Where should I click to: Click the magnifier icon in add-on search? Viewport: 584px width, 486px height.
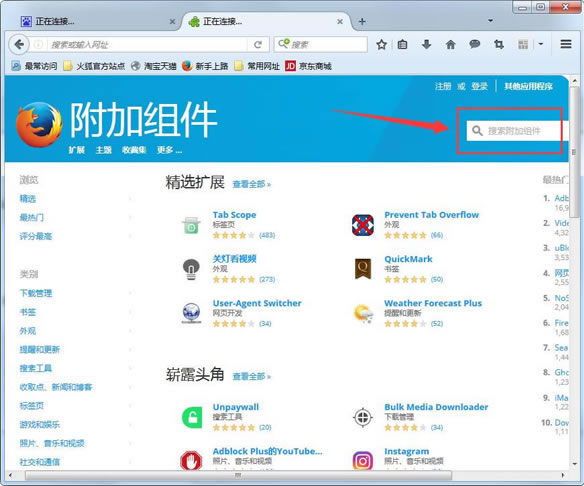pyautogui.click(x=477, y=131)
